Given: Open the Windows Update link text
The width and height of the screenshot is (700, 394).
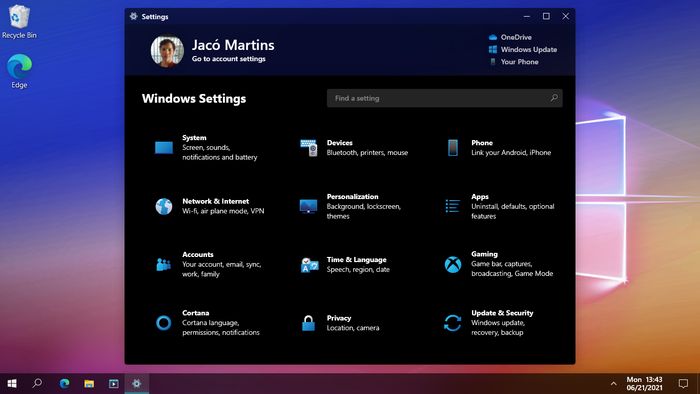Looking at the screenshot, I should [529, 50].
